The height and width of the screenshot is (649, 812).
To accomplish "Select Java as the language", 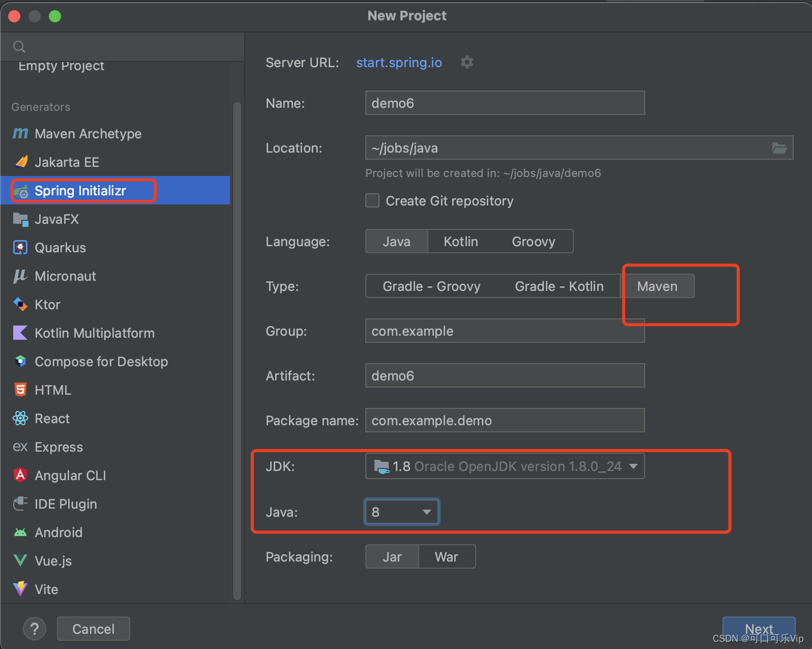I will click(x=397, y=241).
